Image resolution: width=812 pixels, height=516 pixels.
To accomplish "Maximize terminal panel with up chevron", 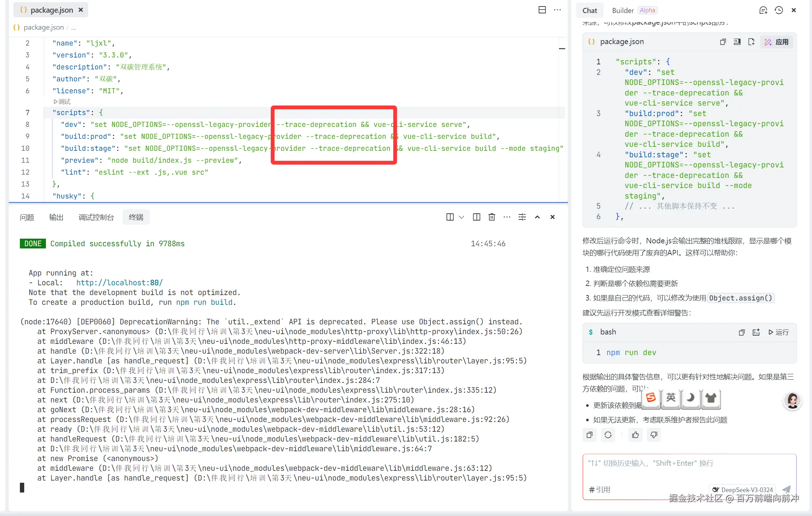I will (x=537, y=217).
